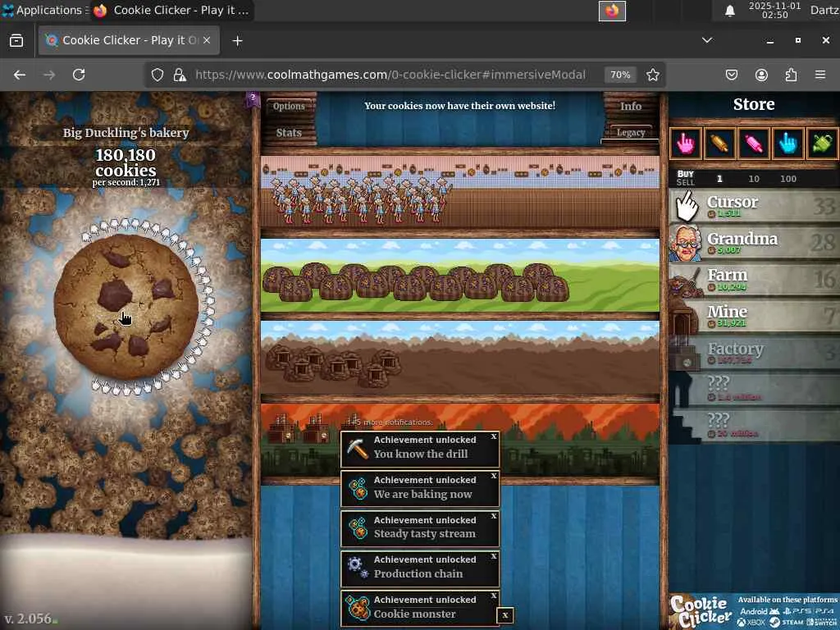Open the extensions puzzle icon
Viewport: 840px width, 630px height.
[791, 75]
